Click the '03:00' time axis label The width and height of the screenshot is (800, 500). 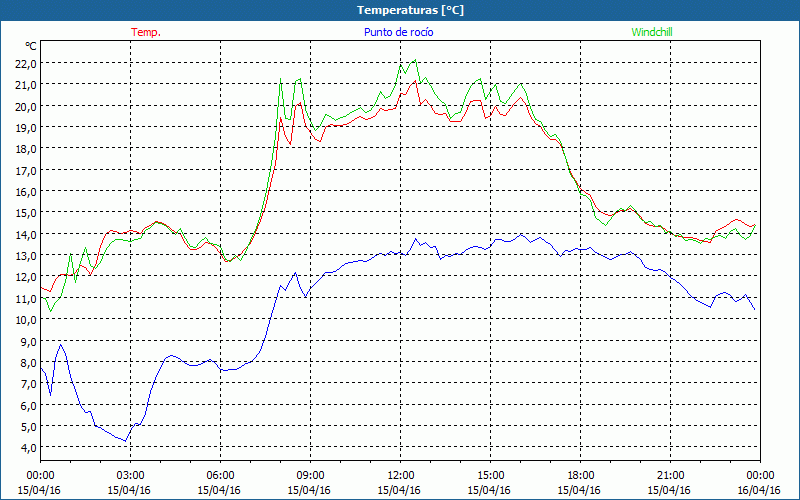coord(131,475)
